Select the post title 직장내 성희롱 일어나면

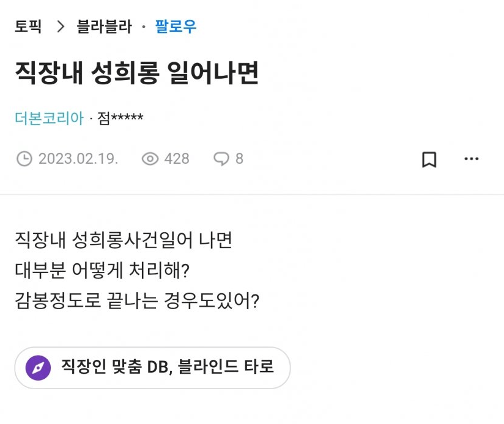tap(137, 73)
